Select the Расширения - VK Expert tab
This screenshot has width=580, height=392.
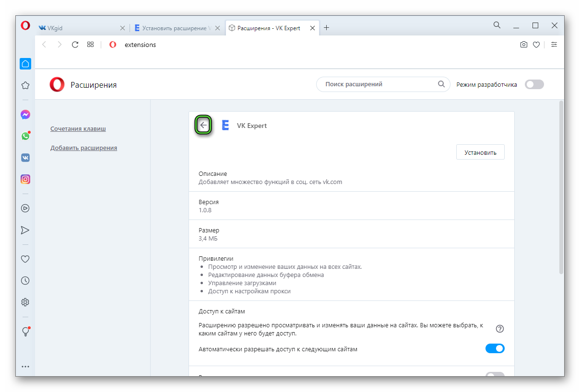click(272, 28)
